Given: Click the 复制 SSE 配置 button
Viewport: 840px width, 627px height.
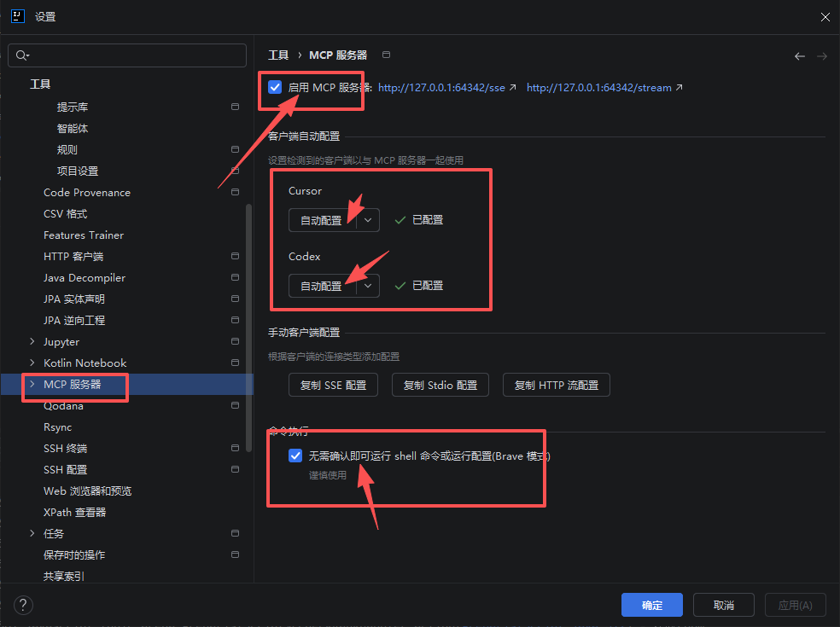Looking at the screenshot, I should click(x=333, y=385).
